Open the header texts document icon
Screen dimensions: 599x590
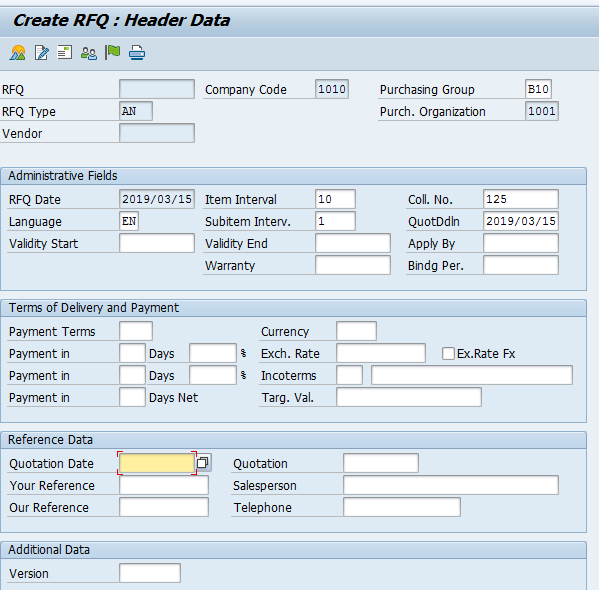click(x=65, y=52)
